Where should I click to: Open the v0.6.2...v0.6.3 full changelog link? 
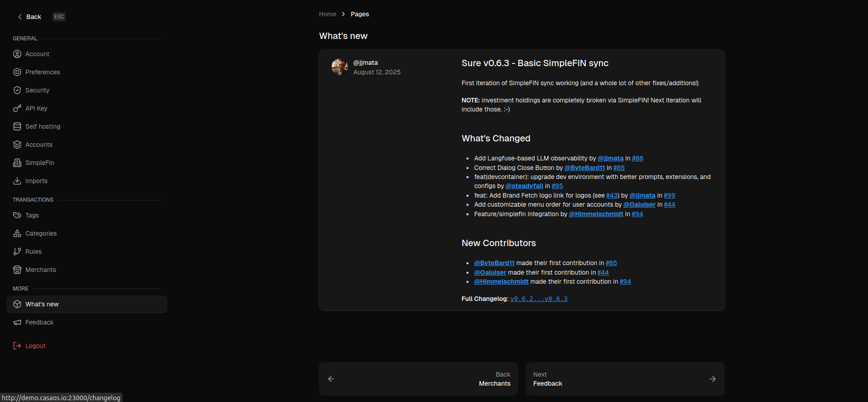click(x=539, y=299)
